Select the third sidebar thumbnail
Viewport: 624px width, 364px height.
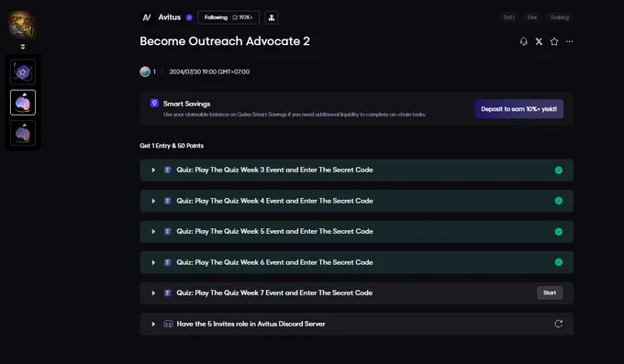(23, 133)
